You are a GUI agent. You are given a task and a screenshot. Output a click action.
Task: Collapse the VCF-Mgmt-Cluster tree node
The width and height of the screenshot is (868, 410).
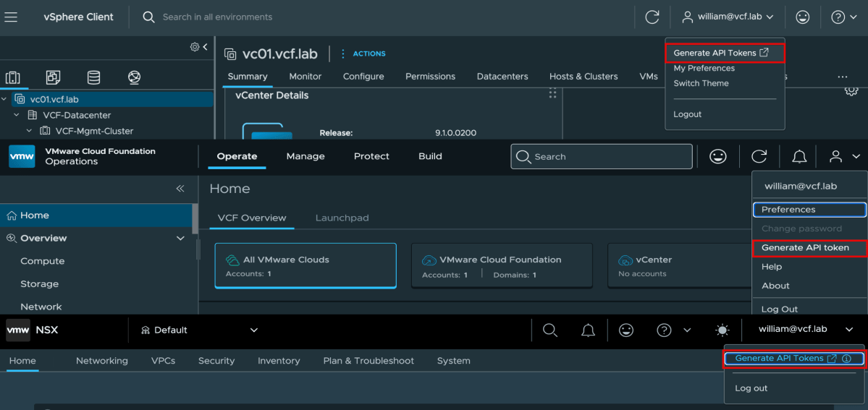[30, 131]
